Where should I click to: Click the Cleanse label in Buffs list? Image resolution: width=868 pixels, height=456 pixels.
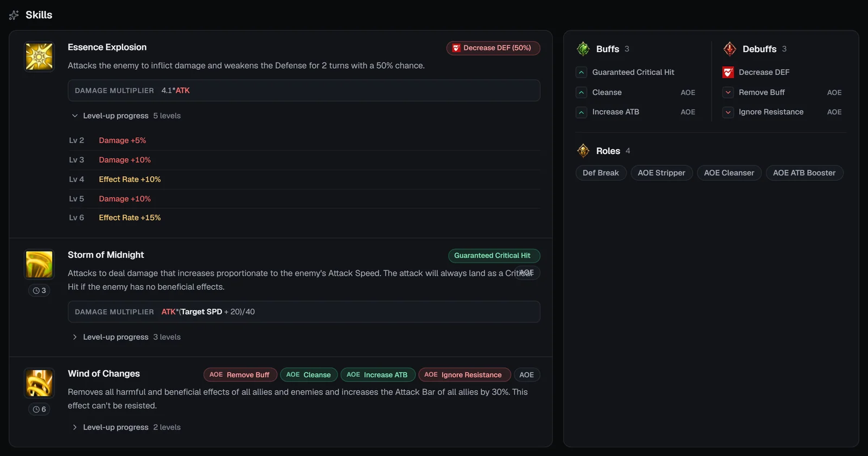coord(607,93)
